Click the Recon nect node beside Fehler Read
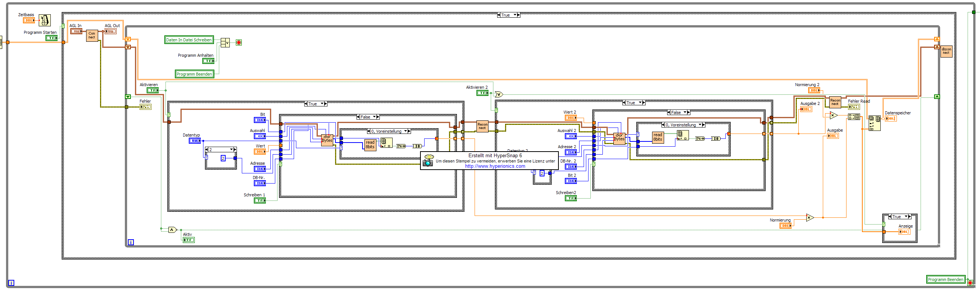This screenshot has height=290, width=980. click(x=835, y=102)
